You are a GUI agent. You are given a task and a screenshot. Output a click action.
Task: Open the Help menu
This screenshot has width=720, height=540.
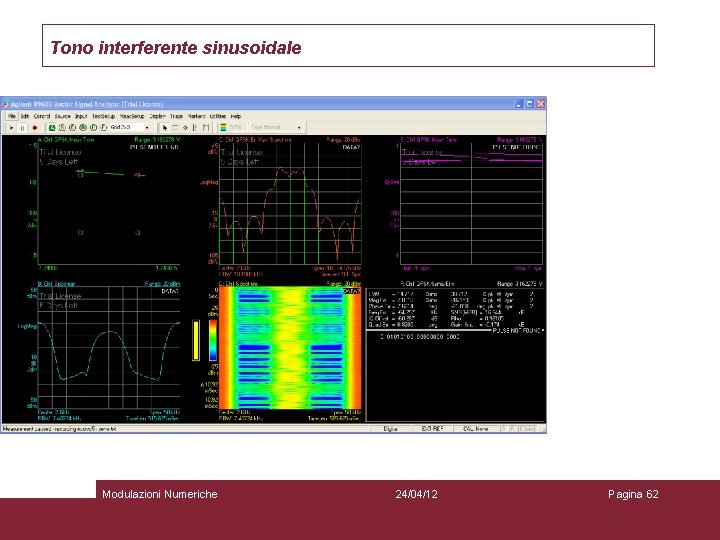tap(236, 116)
